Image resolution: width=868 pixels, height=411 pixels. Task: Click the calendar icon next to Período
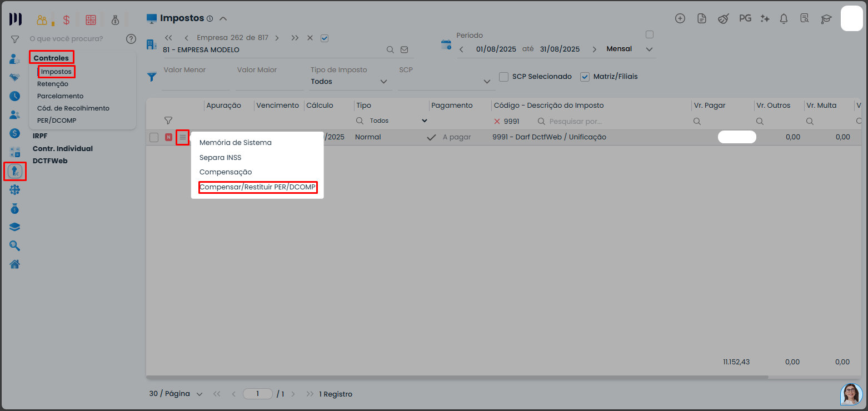pyautogui.click(x=446, y=45)
